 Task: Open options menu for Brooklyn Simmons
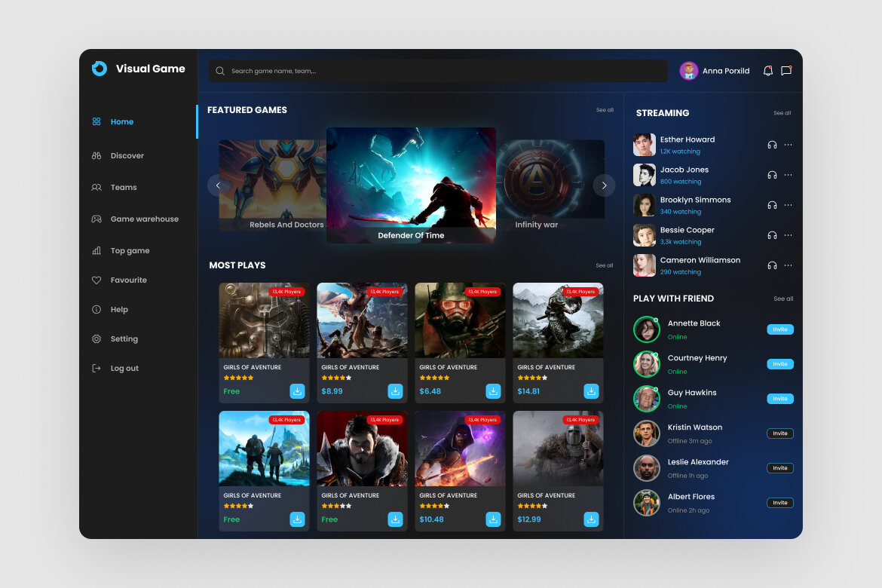(x=788, y=204)
